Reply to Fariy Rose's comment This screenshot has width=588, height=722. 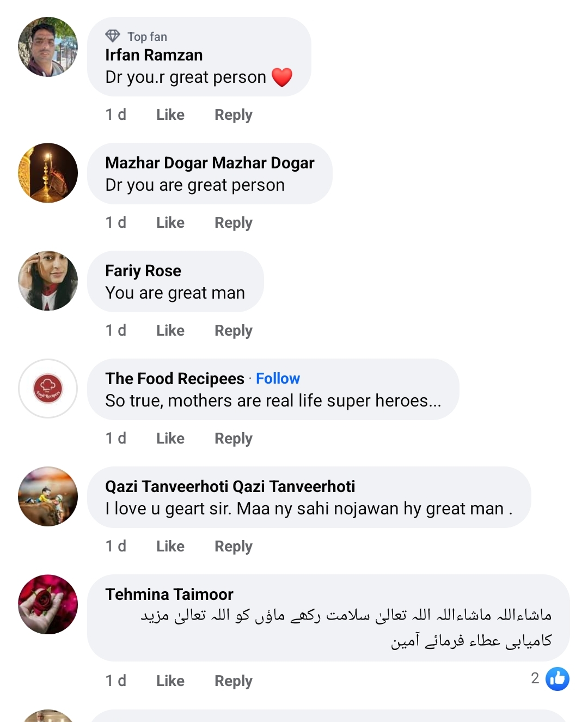pos(233,330)
